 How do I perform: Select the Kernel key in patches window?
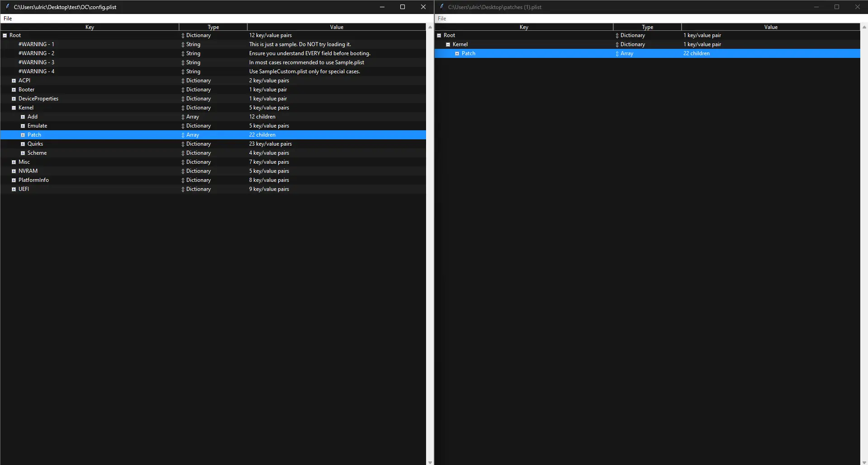pyautogui.click(x=460, y=44)
